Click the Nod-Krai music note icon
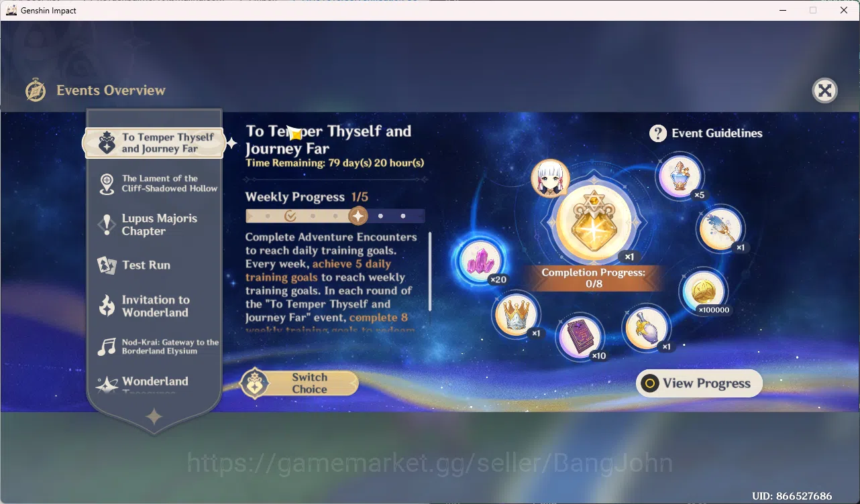The width and height of the screenshot is (860, 504). [107, 346]
